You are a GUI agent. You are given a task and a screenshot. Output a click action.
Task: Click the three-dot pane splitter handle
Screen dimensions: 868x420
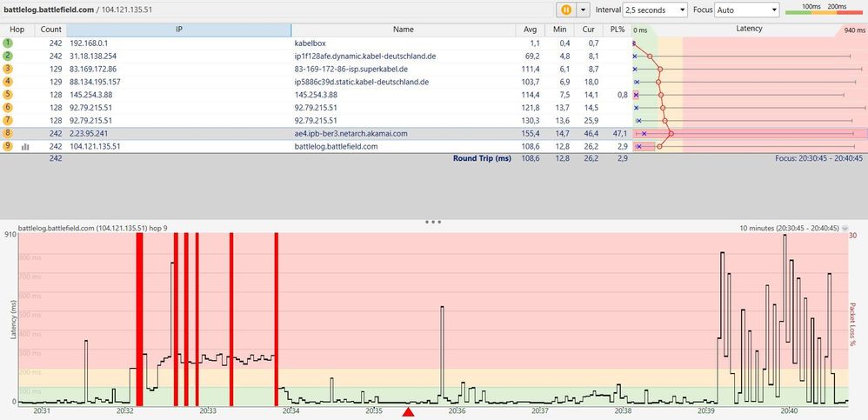(433, 222)
